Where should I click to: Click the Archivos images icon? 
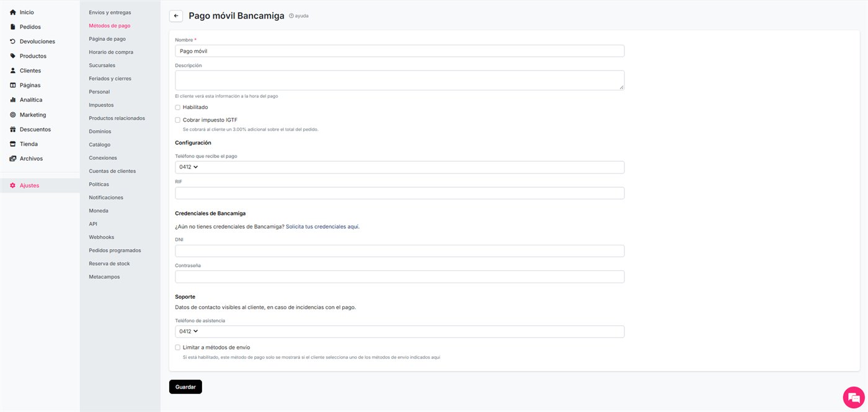13,159
